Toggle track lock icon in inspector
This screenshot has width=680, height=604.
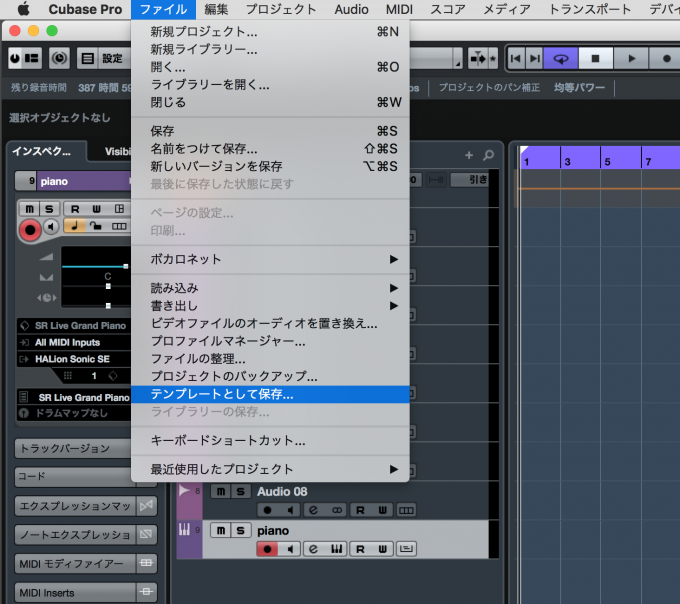(x=96, y=226)
